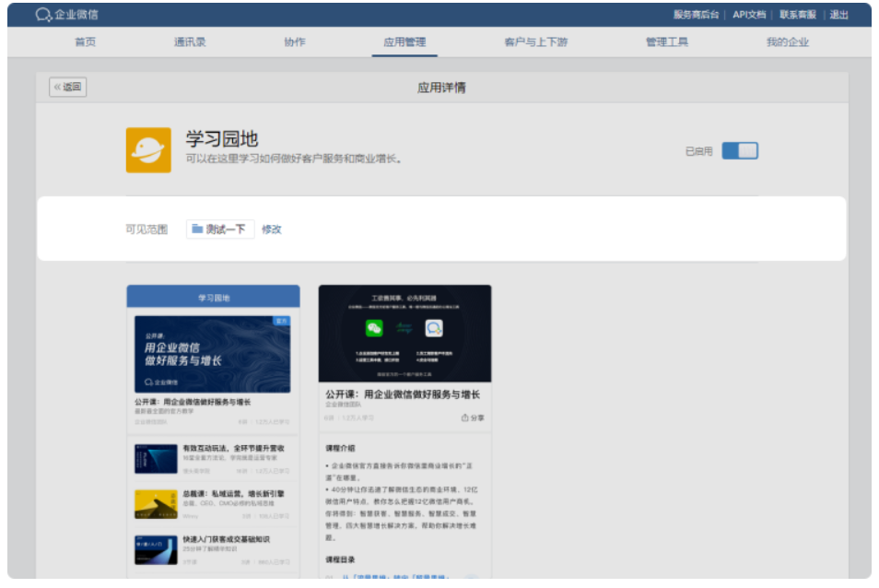Switch to the 我的企业 tab
The image size is (879, 588).
[x=788, y=42]
